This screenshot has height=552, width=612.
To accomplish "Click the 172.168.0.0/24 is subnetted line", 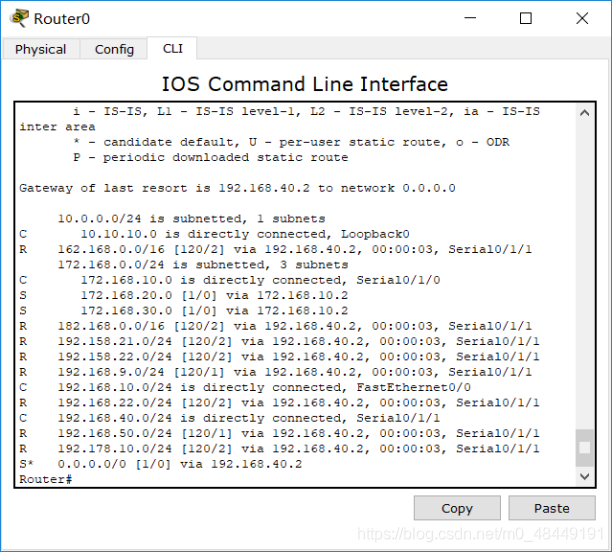I will coord(203,265).
